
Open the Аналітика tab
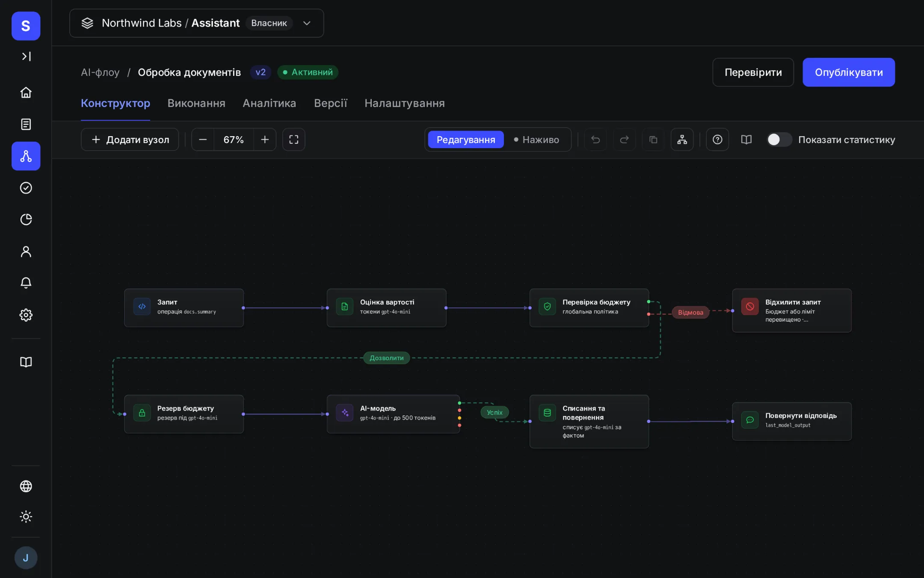[x=269, y=103]
